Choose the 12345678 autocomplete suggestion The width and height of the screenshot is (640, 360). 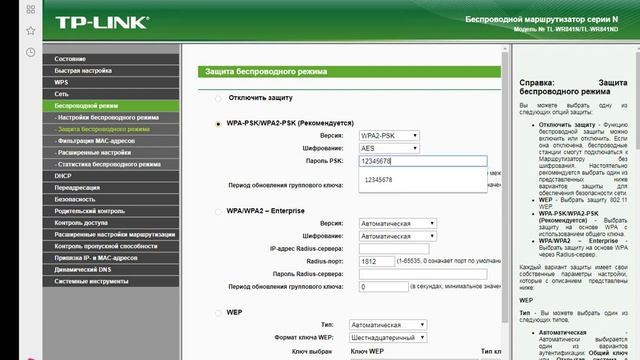click(x=423, y=180)
